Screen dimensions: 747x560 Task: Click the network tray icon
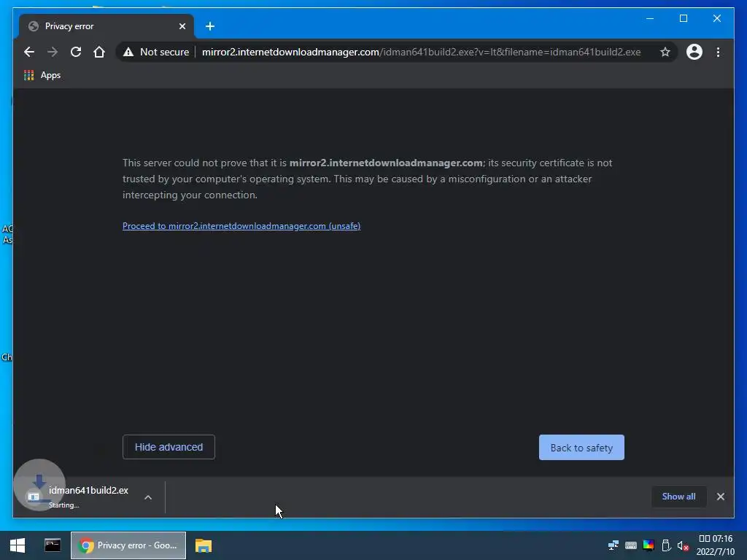click(613, 545)
